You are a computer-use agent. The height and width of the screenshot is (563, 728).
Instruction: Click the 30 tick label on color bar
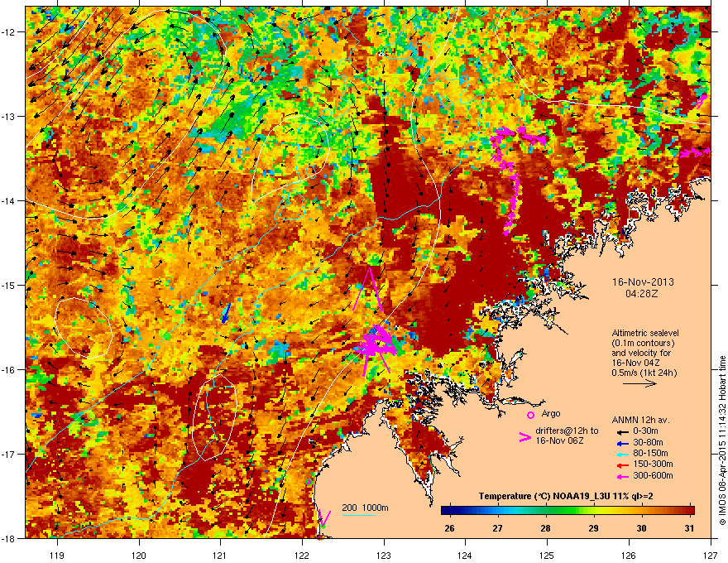tap(641, 528)
